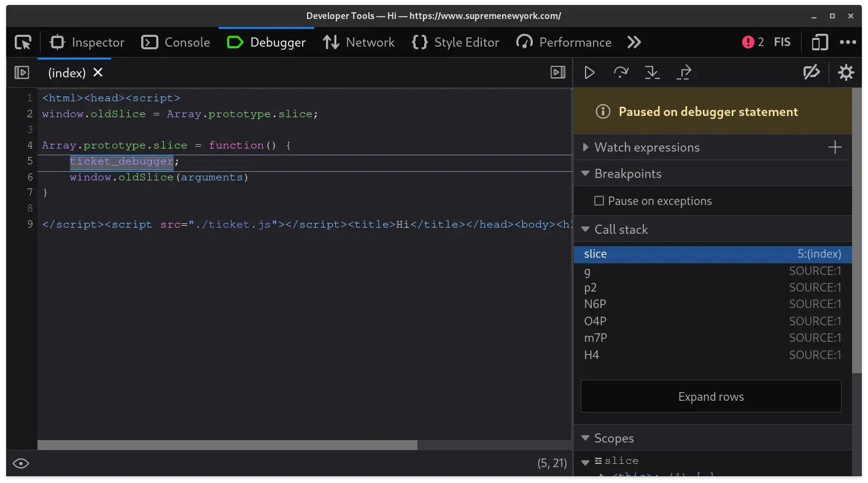This screenshot has height=483, width=868.
Task: Open Responsive Design Mode icon
Action: (819, 42)
